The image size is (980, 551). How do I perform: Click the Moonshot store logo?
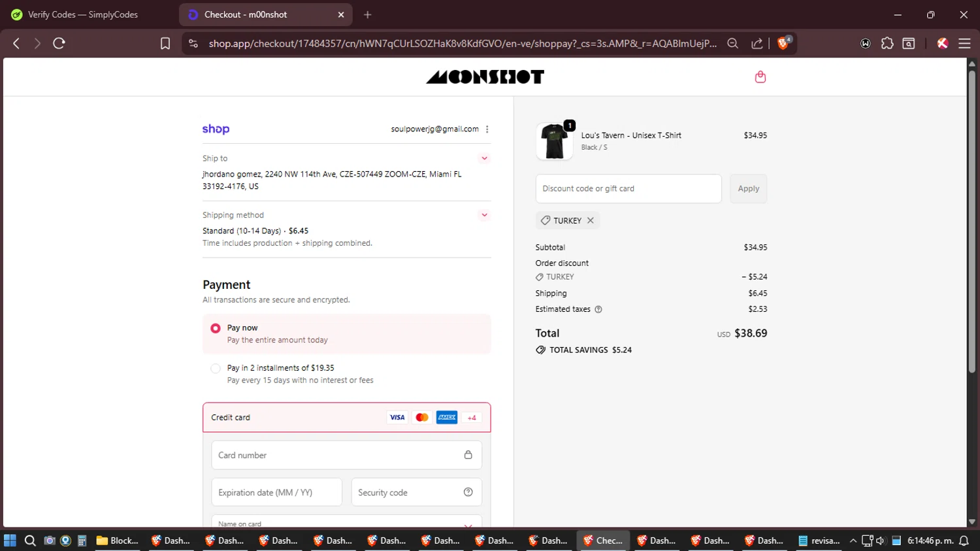(485, 77)
